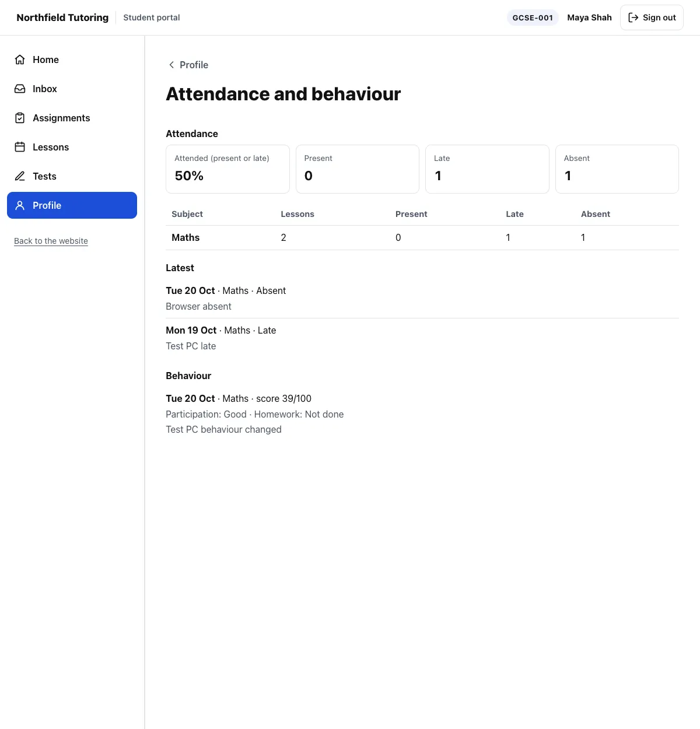Open the Assignments sidebar item

[72, 118]
